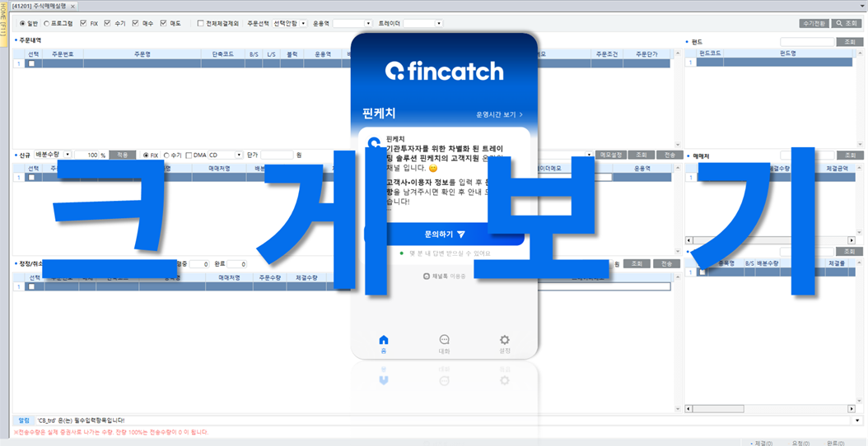Enable the 전체체결제외 checkbox
868x446 pixels.
[x=201, y=23]
